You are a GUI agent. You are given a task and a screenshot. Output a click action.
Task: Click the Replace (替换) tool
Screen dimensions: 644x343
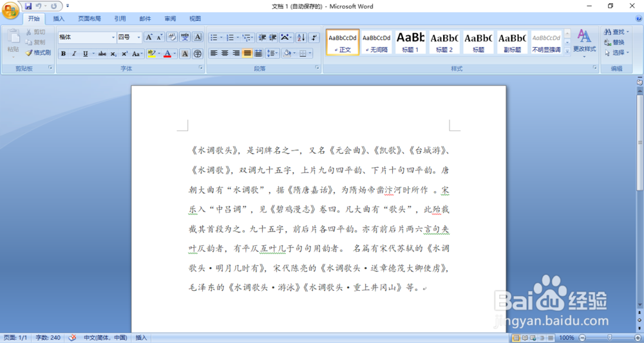tap(615, 42)
